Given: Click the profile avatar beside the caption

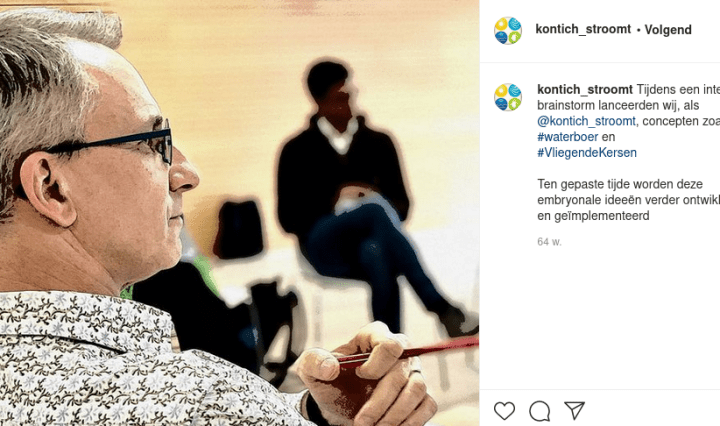Looking at the screenshot, I should 508,97.
